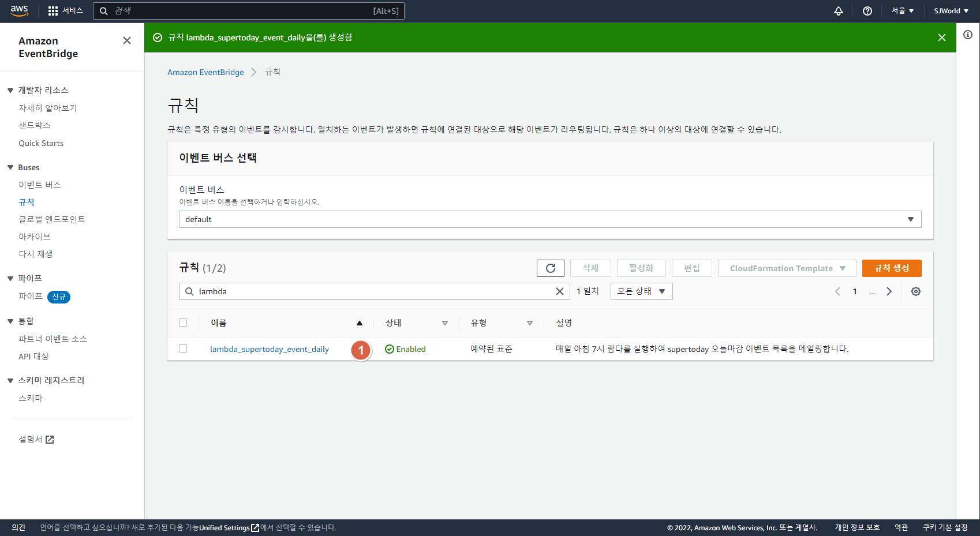Open 쿠키 기본 설정 footer link

[x=945, y=528]
